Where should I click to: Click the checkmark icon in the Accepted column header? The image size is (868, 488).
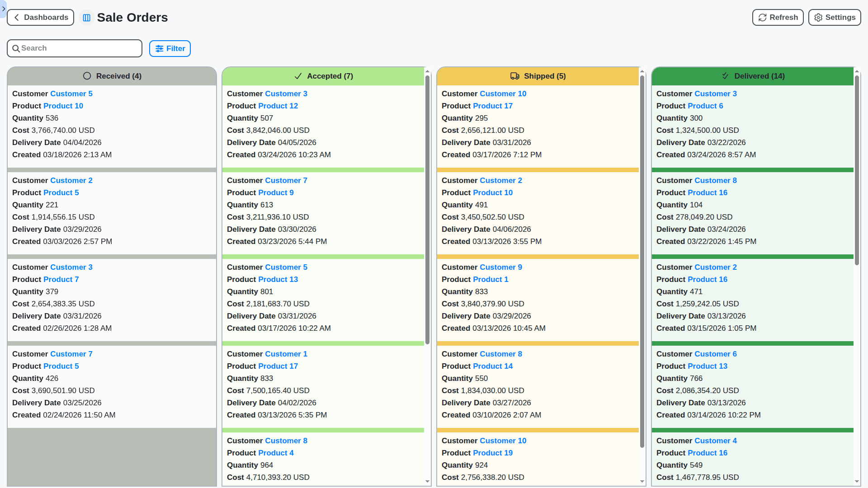[x=298, y=76]
